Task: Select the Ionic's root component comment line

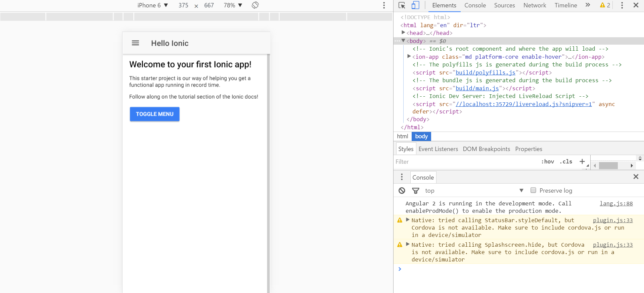Action: pyautogui.click(x=510, y=49)
